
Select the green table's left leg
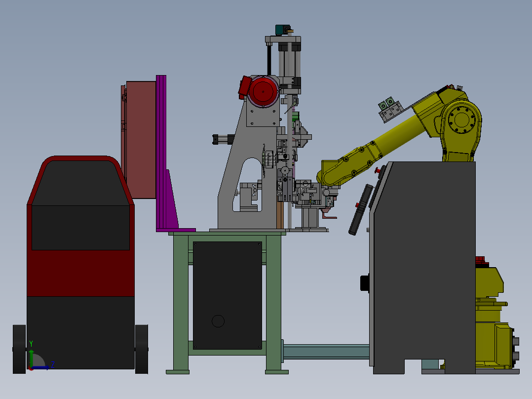(x=181, y=302)
